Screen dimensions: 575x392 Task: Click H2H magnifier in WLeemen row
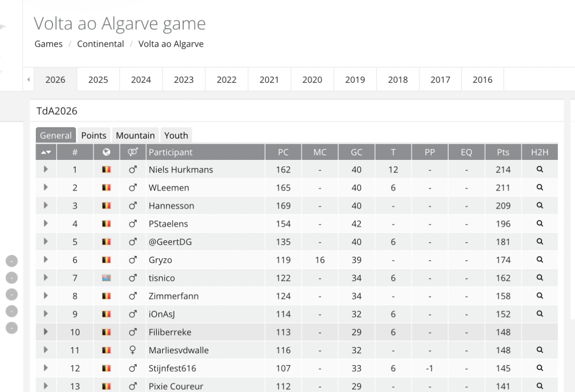point(540,188)
